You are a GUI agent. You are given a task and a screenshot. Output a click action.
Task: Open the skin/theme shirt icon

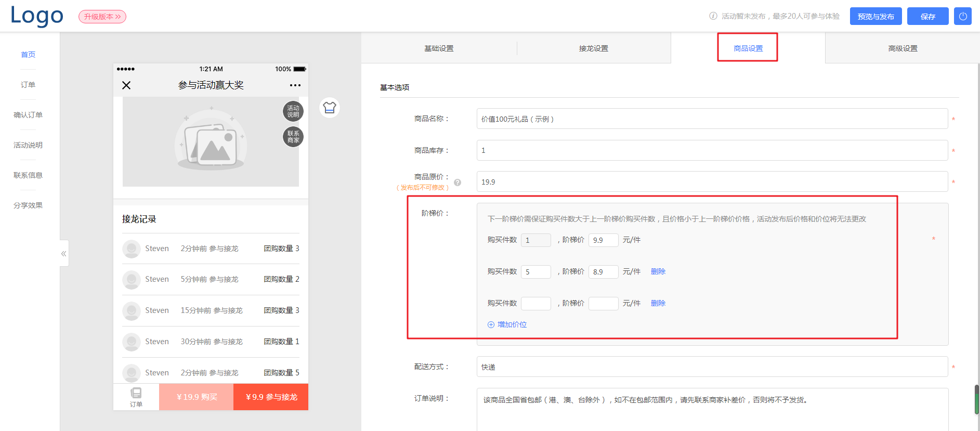pyautogui.click(x=330, y=108)
